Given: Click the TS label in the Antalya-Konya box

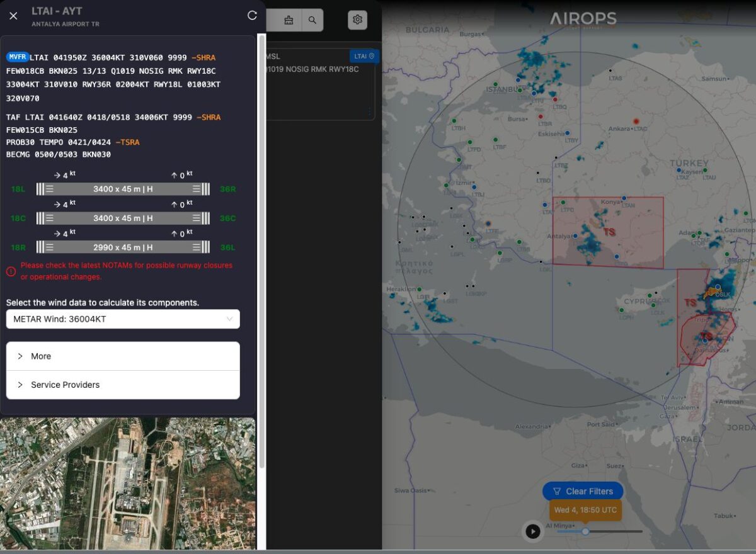Looking at the screenshot, I should (609, 232).
